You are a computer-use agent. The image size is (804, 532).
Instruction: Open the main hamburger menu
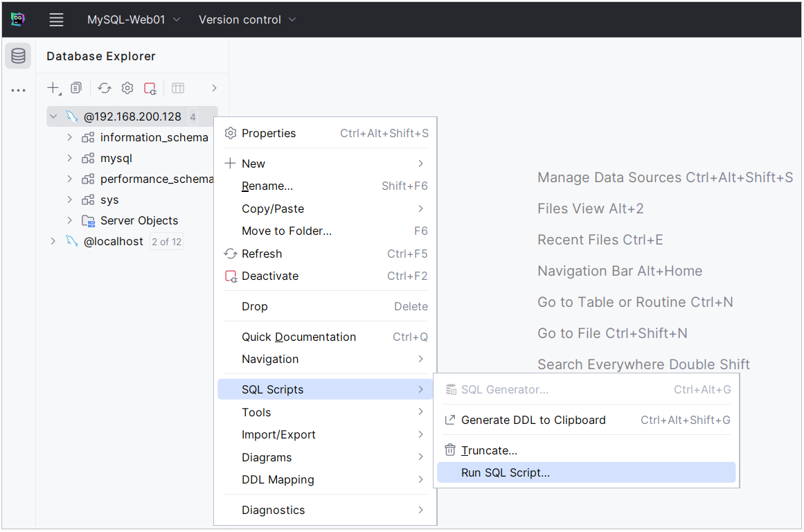click(57, 20)
